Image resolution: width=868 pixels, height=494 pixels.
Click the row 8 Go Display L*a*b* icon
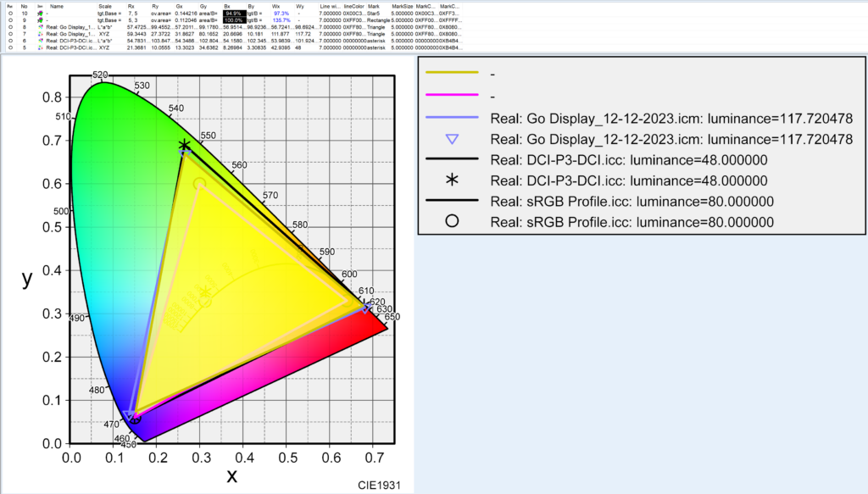point(40,27)
